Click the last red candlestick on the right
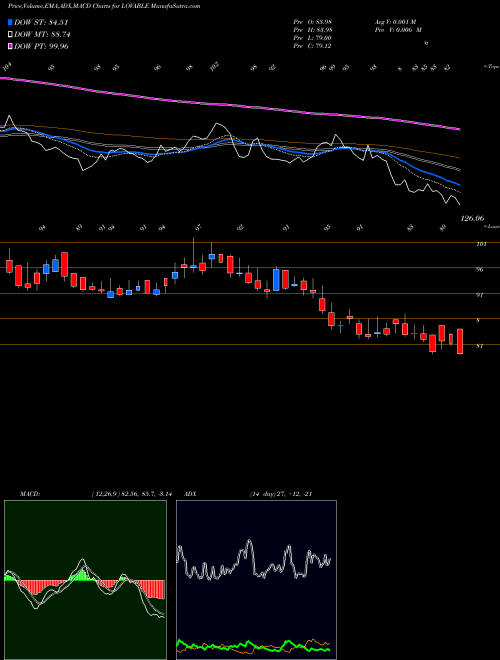 [460, 341]
